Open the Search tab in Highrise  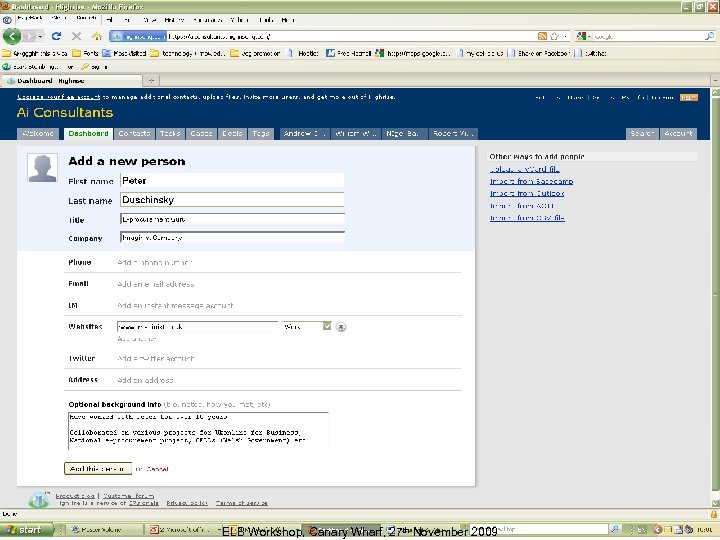(642, 134)
